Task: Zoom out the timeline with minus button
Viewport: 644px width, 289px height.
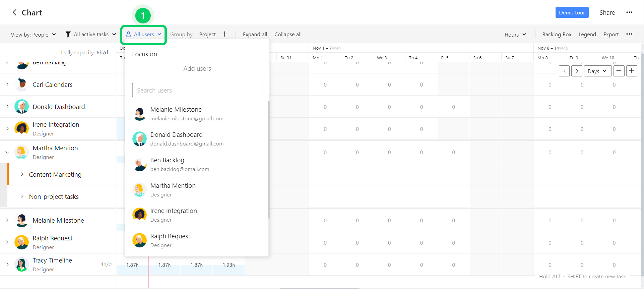Action: (x=619, y=71)
